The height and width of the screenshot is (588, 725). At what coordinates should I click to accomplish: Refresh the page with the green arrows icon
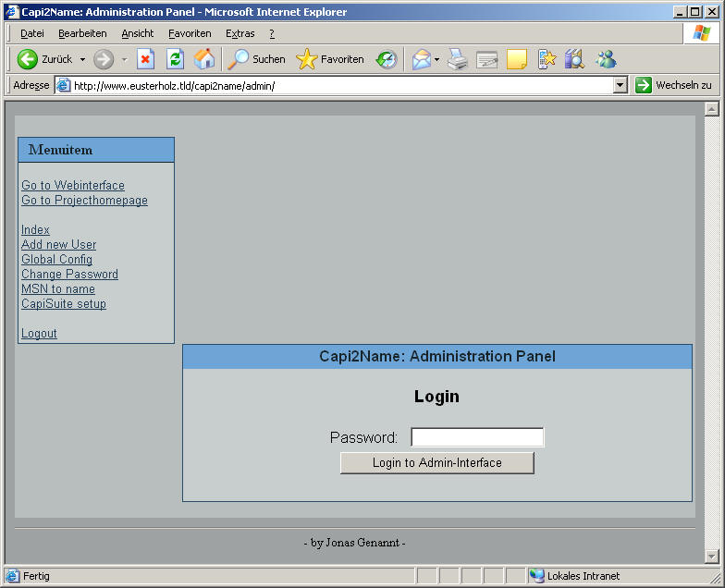[175, 59]
